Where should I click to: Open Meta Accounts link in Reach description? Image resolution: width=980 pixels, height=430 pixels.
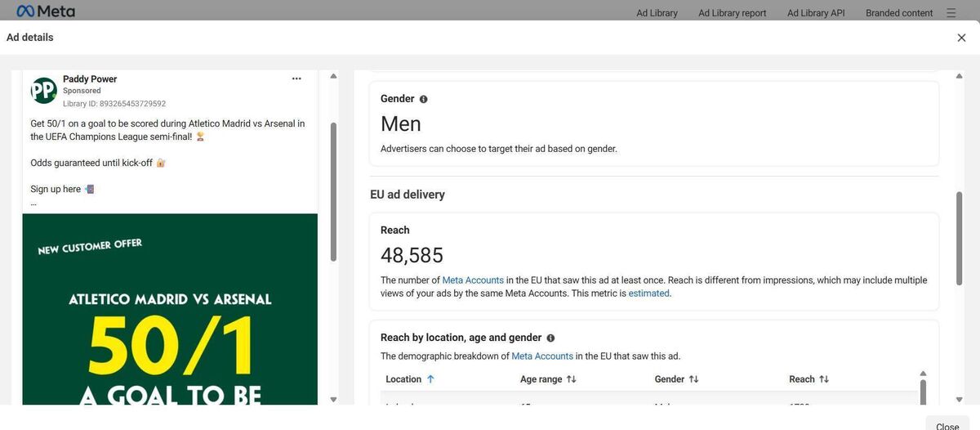[473, 280]
